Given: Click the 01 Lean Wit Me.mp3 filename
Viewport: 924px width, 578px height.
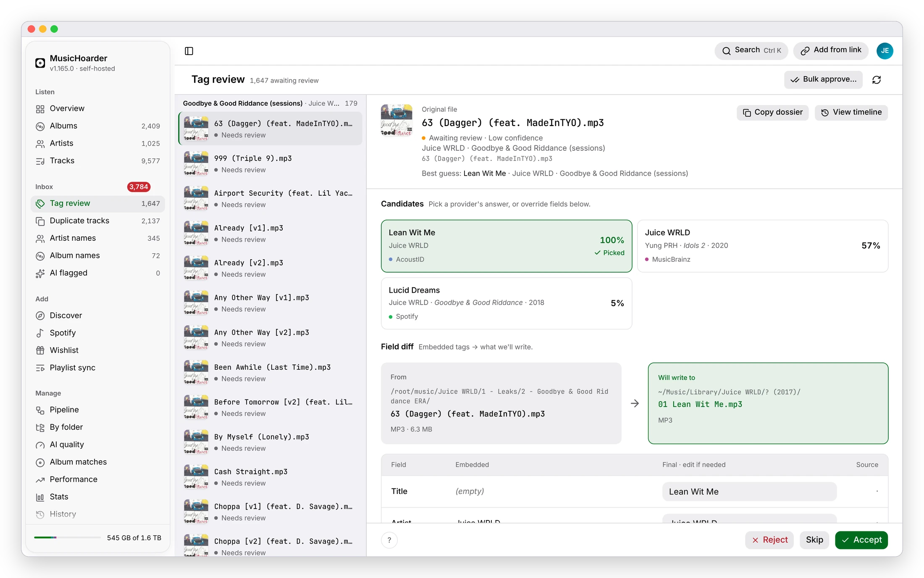Looking at the screenshot, I should coord(700,405).
